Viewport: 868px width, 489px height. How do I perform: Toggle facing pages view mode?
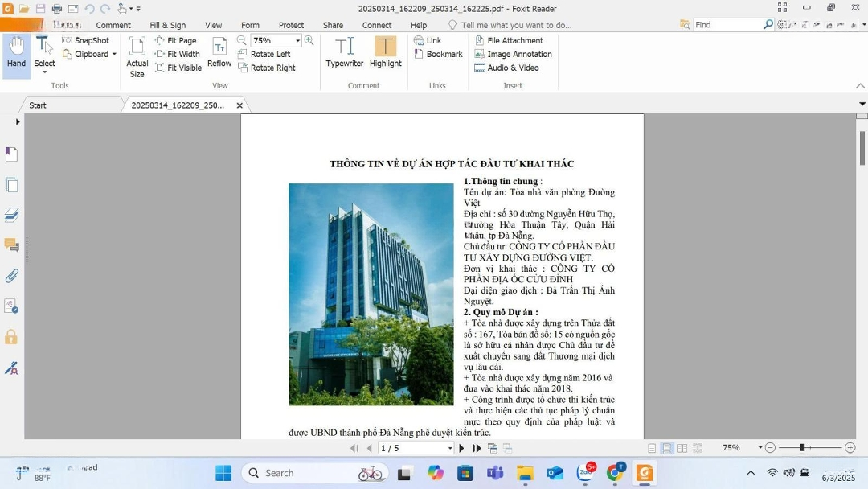(x=682, y=448)
